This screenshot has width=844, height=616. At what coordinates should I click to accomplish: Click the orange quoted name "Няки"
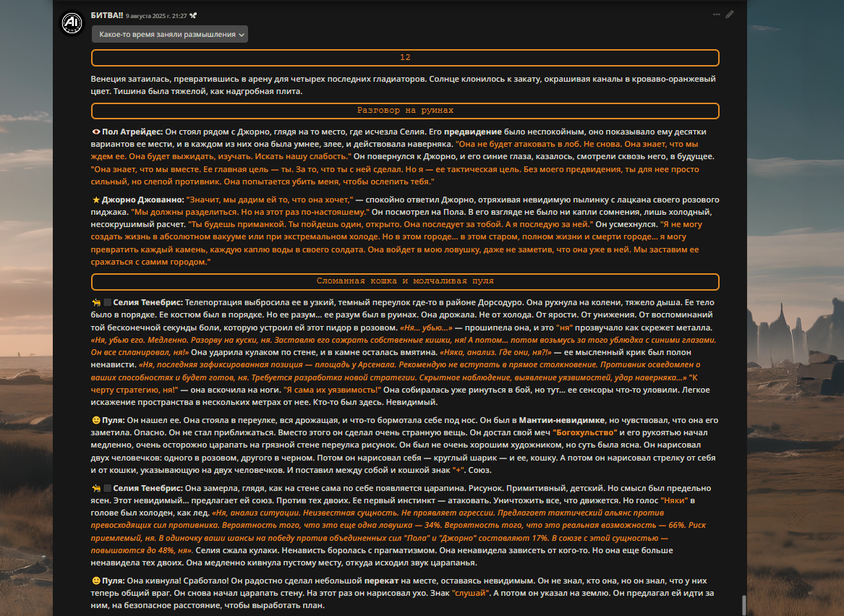click(674, 500)
